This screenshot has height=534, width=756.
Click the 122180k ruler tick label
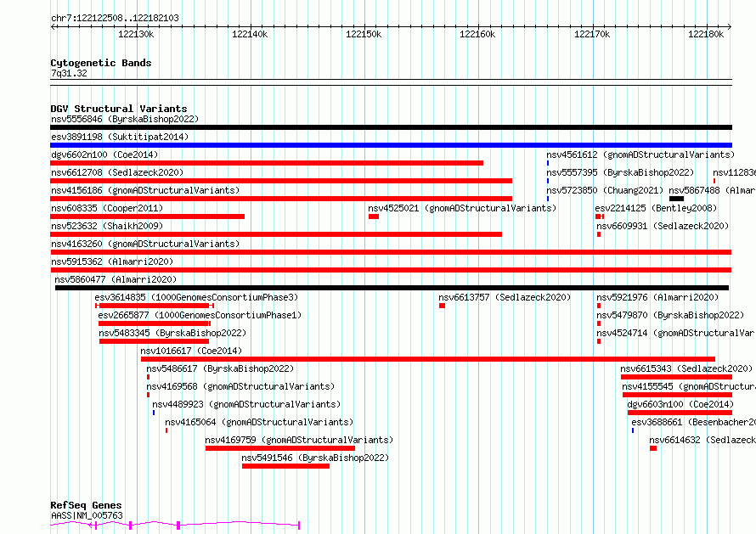tap(706, 34)
